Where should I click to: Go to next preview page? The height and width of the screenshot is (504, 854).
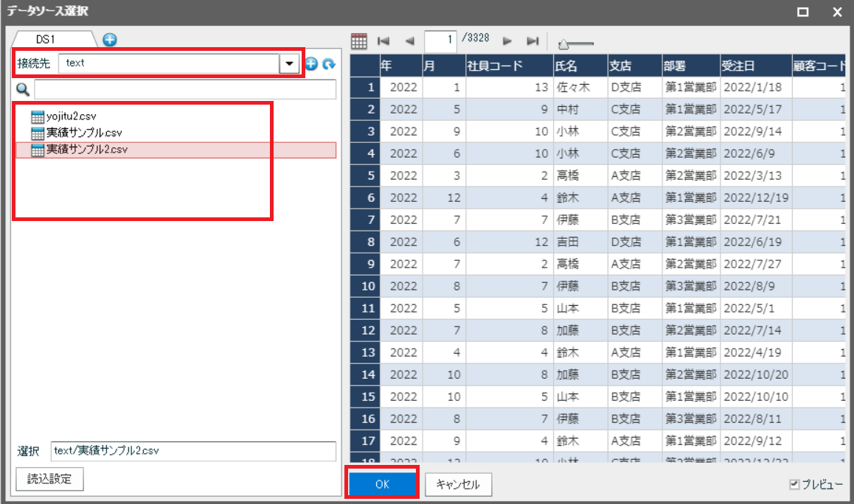[507, 41]
